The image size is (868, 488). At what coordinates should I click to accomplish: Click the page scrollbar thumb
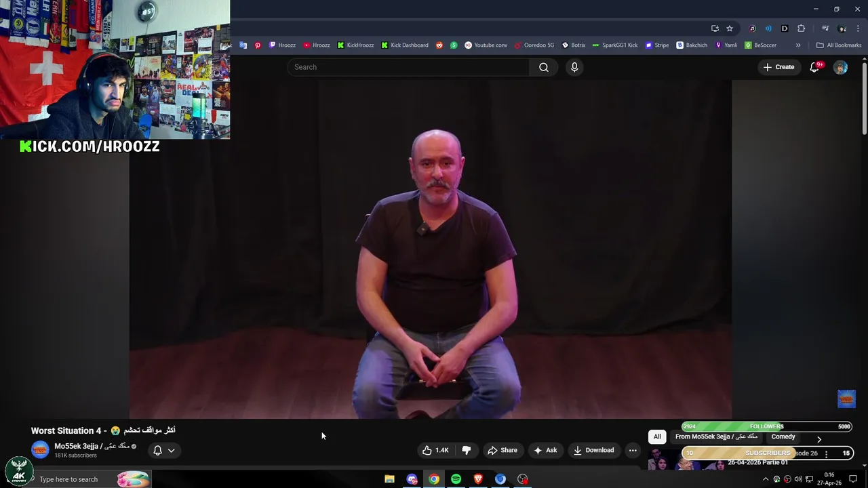(x=865, y=98)
